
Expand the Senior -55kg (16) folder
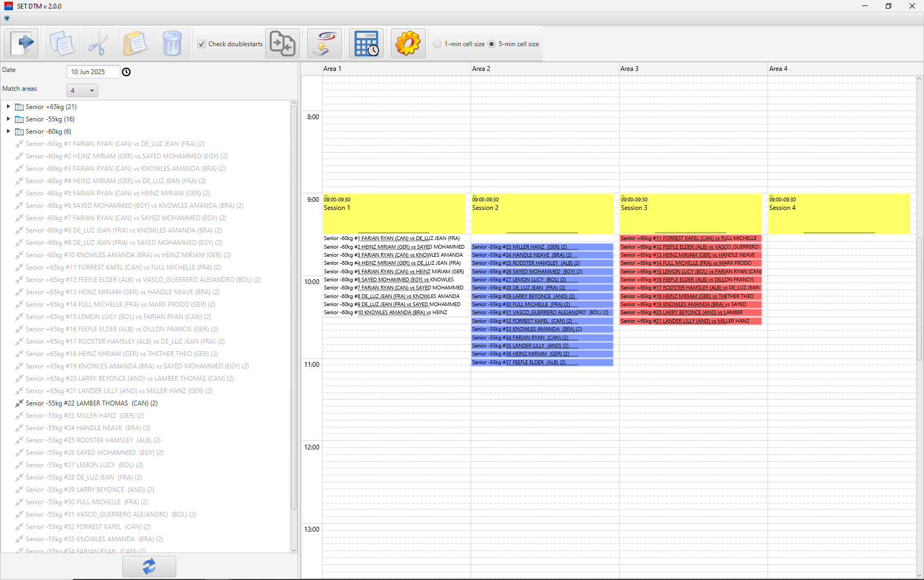tap(9, 119)
